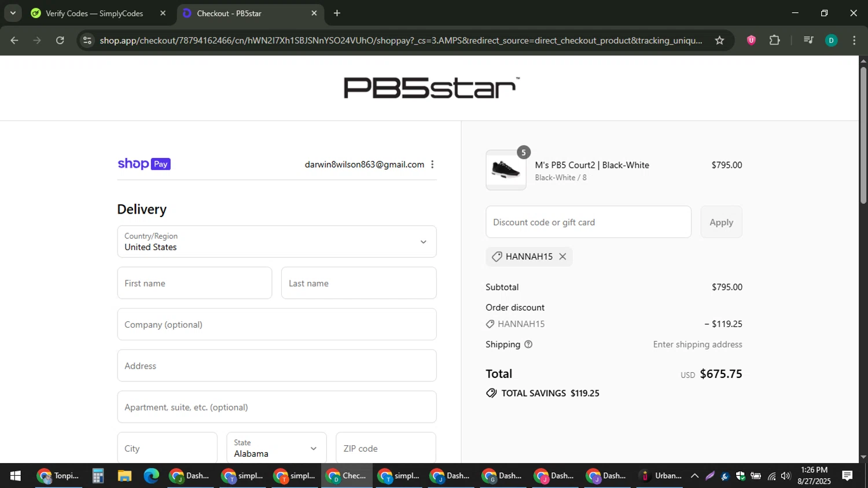Go back to previous page
This screenshot has width=868, height=488.
[x=14, y=41]
